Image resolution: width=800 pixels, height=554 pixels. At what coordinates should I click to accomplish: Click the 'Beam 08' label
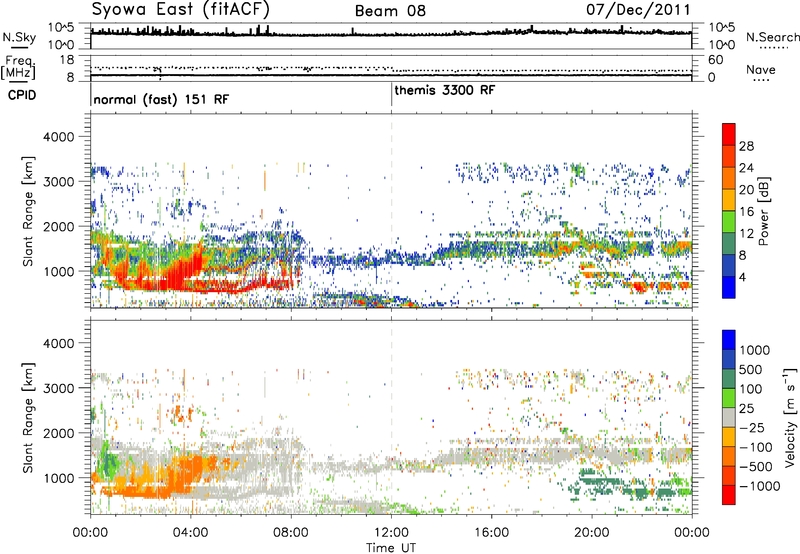point(390,11)
